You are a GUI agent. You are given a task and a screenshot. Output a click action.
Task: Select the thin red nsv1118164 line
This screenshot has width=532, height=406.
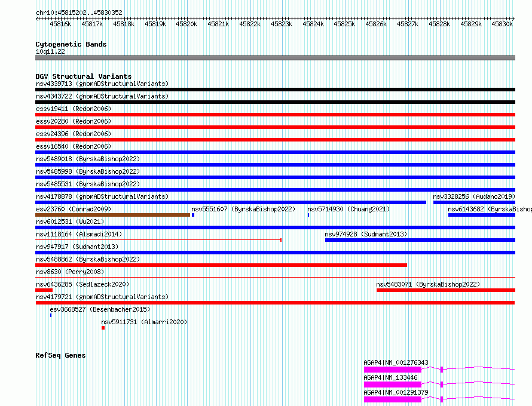pyautogui.click(x=158, y=240)
